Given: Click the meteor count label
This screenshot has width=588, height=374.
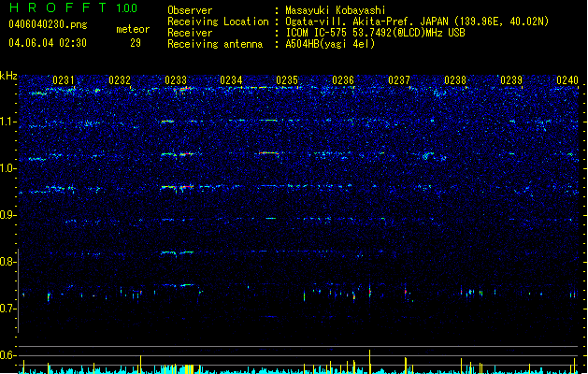Looking at the screenshot, I should point(133,29).
